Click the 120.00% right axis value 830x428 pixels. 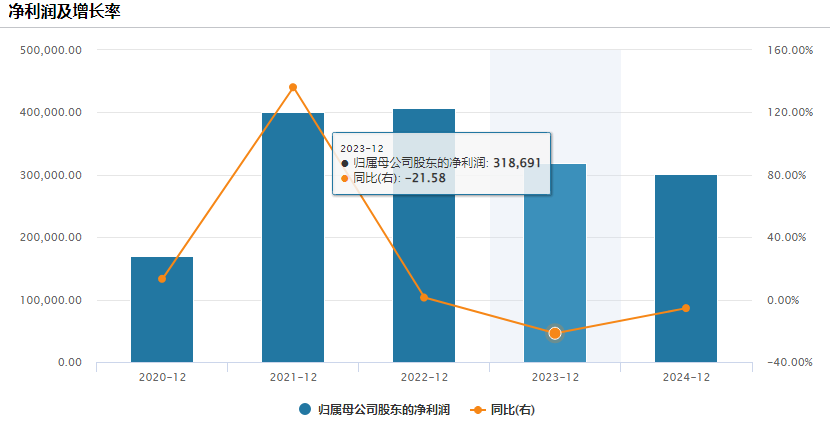tap(789, 112)
